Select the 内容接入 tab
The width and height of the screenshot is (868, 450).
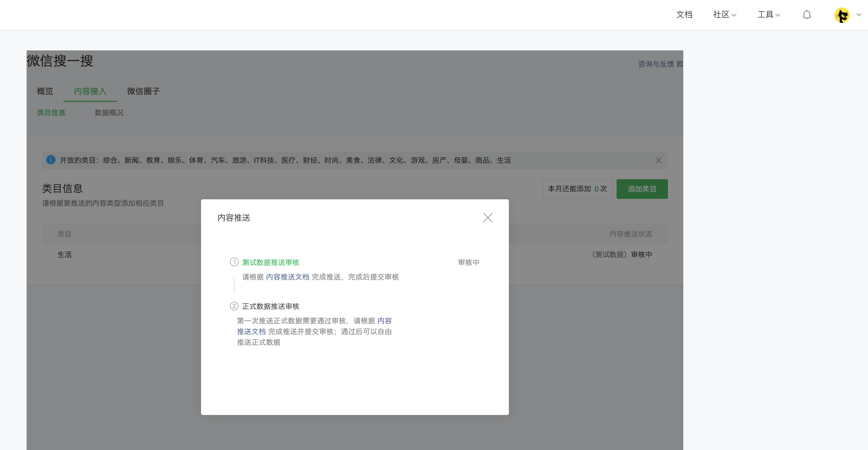(x=90, y=91)
